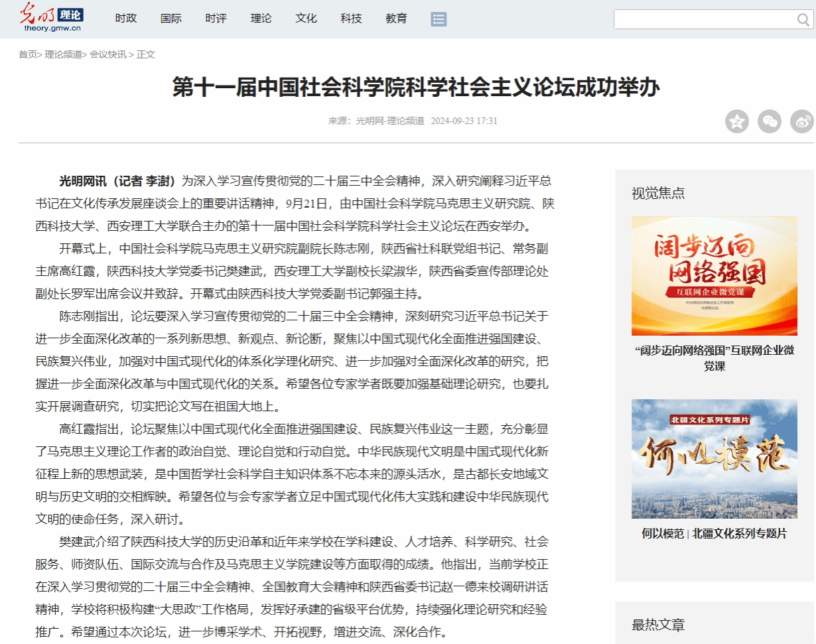Click the Guangming theory site logo
The image size is (816, 644).
pyautogui.click(x=50, y=18)
